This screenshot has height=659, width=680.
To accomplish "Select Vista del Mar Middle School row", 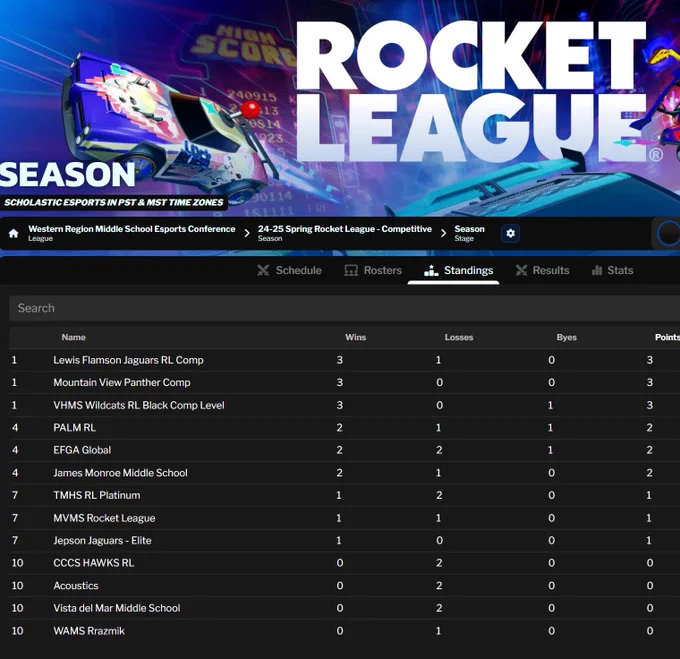I will (345, 608).
